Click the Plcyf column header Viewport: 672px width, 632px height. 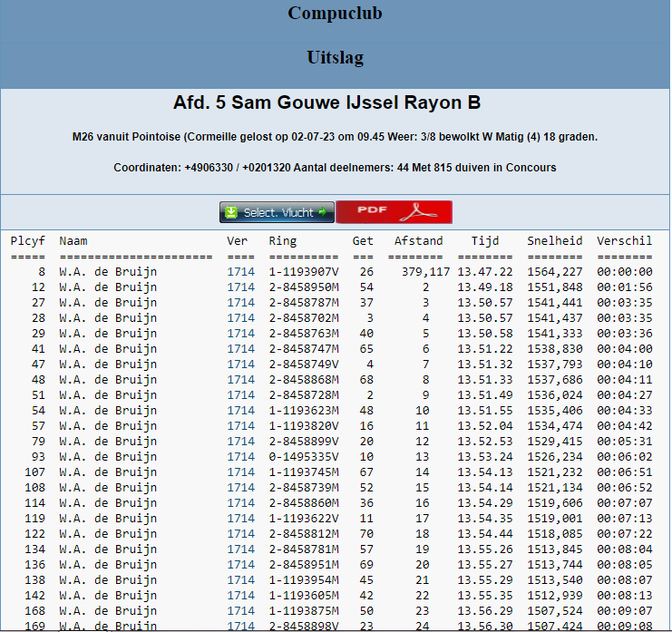[28, 241]
